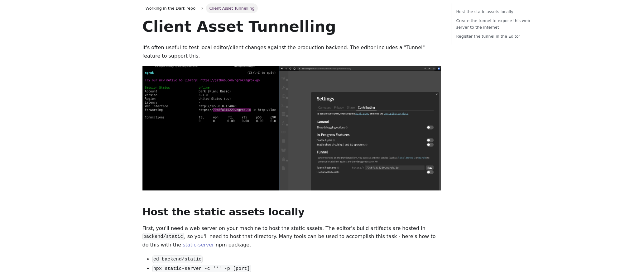Image resolution: width=644 pixels, height=272 pixels.
Task: Click the 'Dark repo' link in Settings
Action: (x=362, y=114)
